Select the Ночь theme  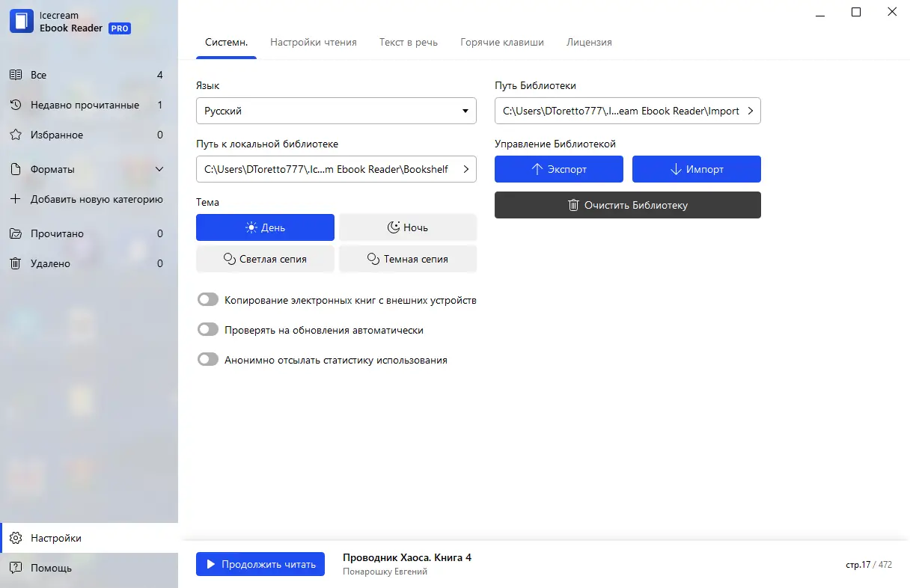pyautogui.click(x=408, y=227)
